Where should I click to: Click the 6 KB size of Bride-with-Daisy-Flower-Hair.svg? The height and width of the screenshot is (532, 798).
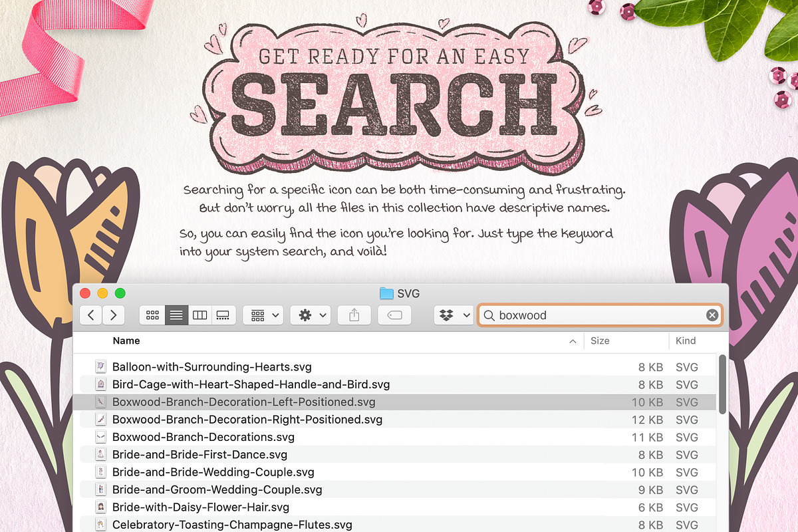click(x=650, y=507)
